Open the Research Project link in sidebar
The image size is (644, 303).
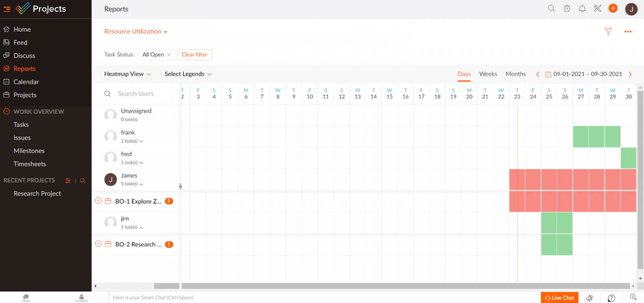pos(37,193)
